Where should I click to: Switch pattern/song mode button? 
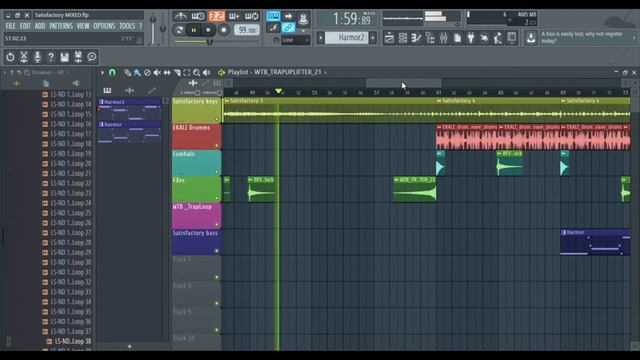[179, 30]
